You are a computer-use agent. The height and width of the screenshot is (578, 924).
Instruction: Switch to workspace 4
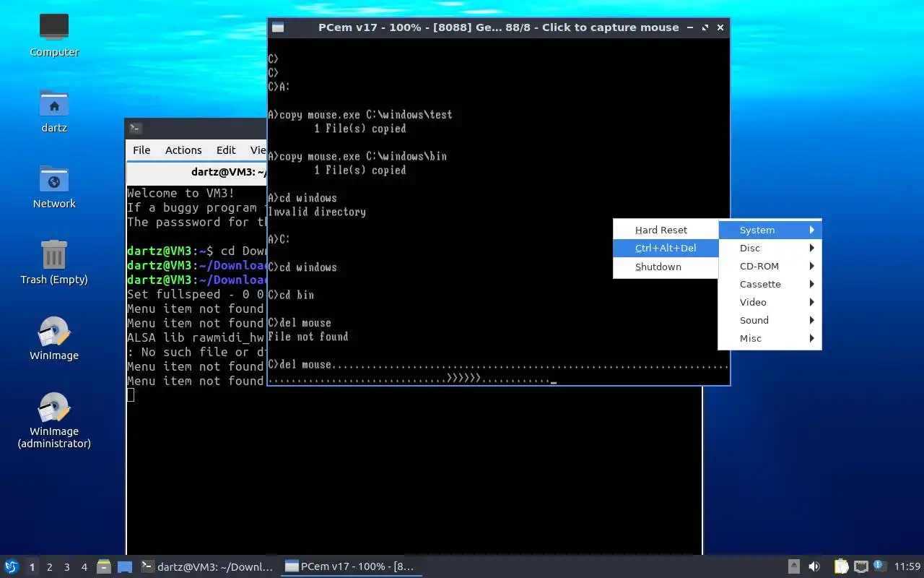[84, 567]
